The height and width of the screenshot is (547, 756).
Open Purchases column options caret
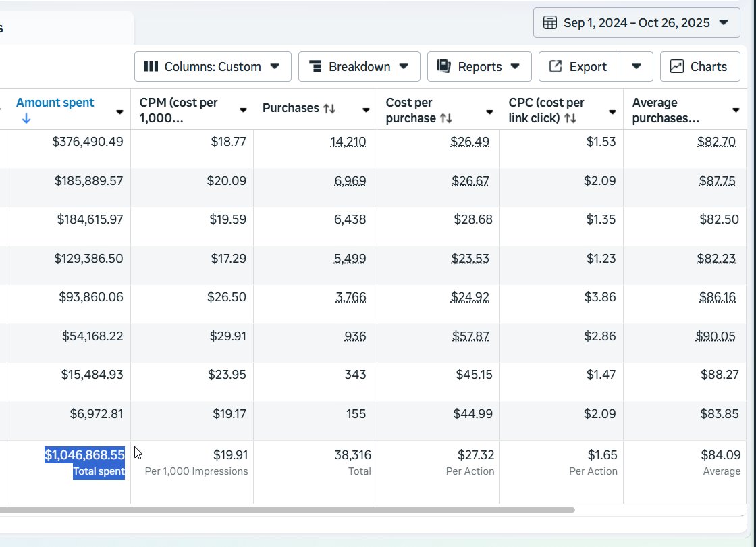click(366, 111)
